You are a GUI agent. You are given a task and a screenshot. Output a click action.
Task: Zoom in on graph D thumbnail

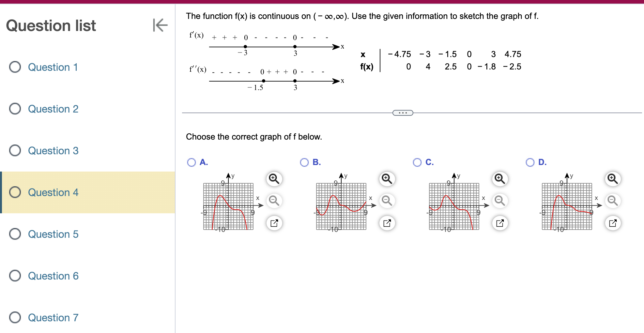(612, 179)
